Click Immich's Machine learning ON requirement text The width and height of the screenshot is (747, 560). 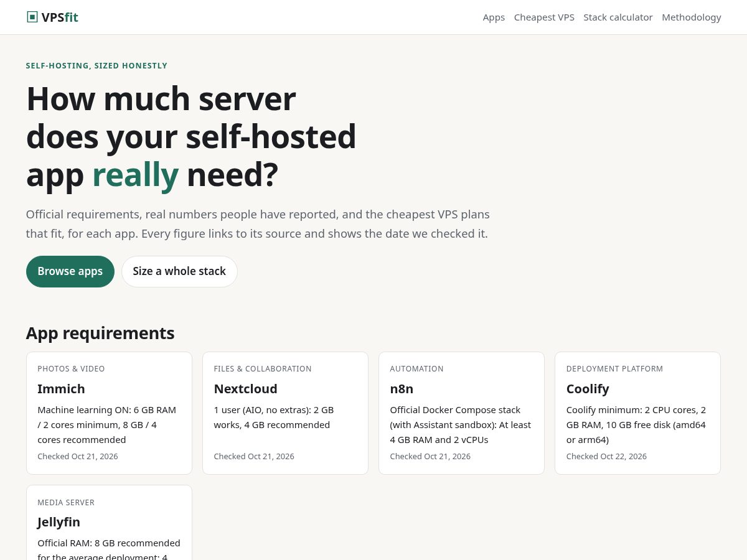click(x=107, y=425)
